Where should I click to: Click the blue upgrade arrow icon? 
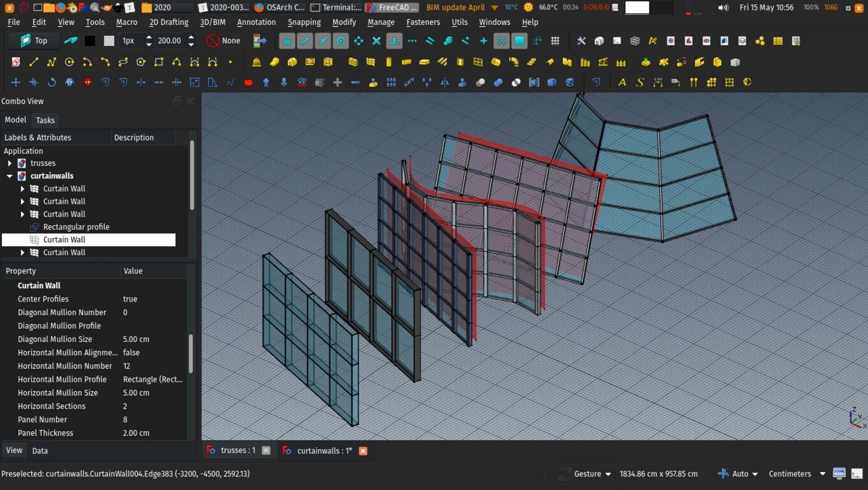266,82
